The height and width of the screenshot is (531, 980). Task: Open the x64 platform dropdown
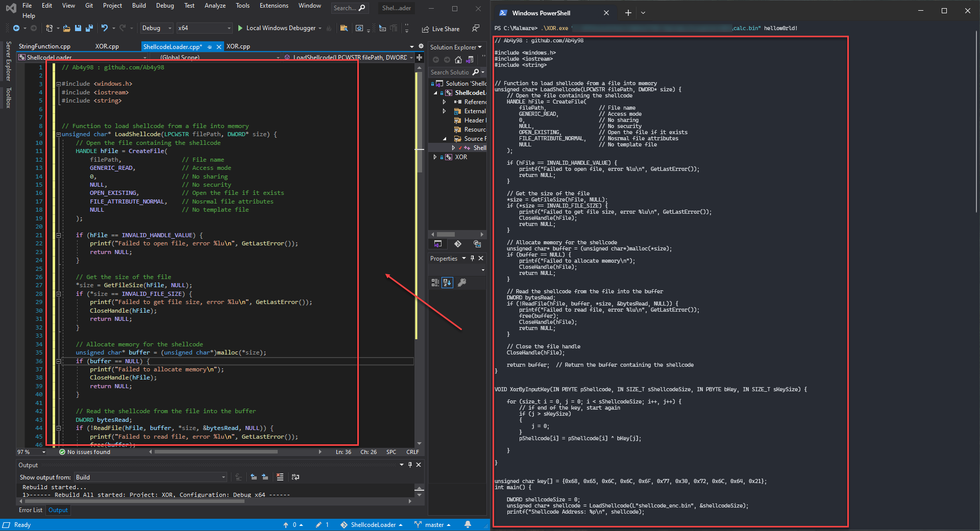205,28
